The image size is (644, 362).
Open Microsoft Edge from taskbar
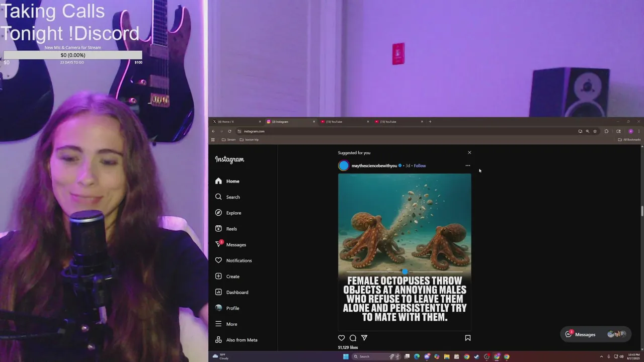click(x=417, y=356)
